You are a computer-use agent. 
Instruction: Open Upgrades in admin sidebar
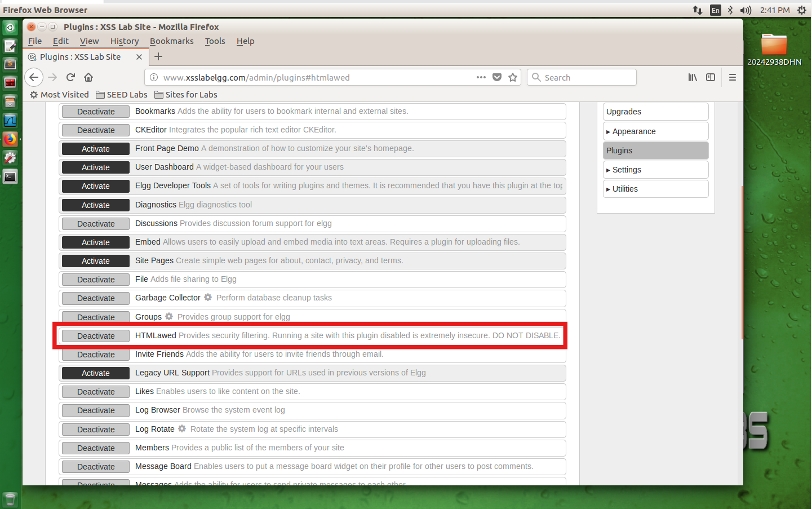click(x=655, y=112)
